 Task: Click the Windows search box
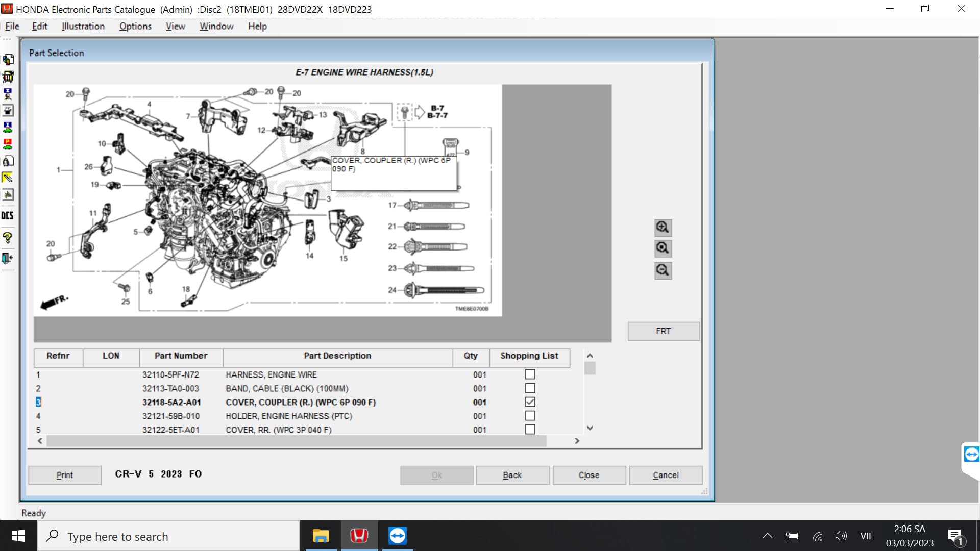(x=168, y=536)
